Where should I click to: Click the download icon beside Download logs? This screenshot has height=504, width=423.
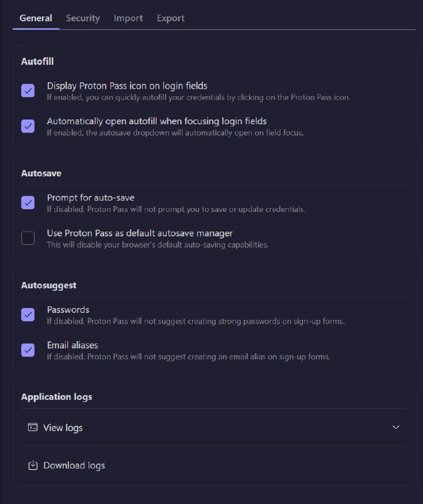33,466
